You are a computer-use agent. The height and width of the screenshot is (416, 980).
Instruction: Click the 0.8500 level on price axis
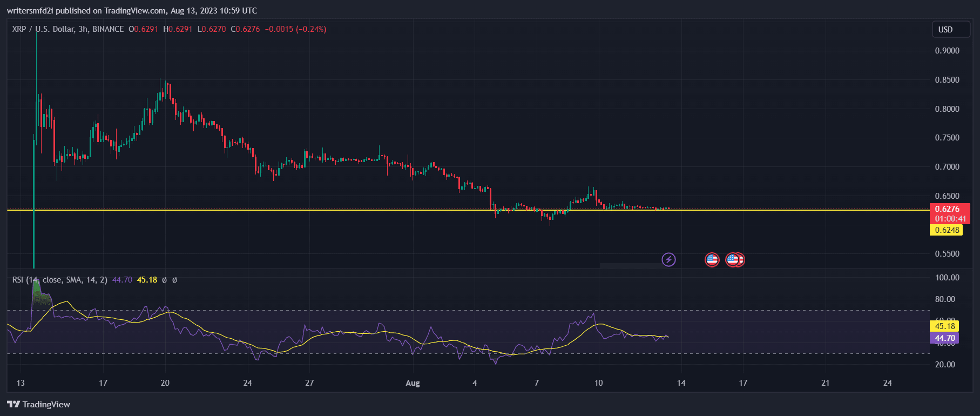tap(947, 80)
